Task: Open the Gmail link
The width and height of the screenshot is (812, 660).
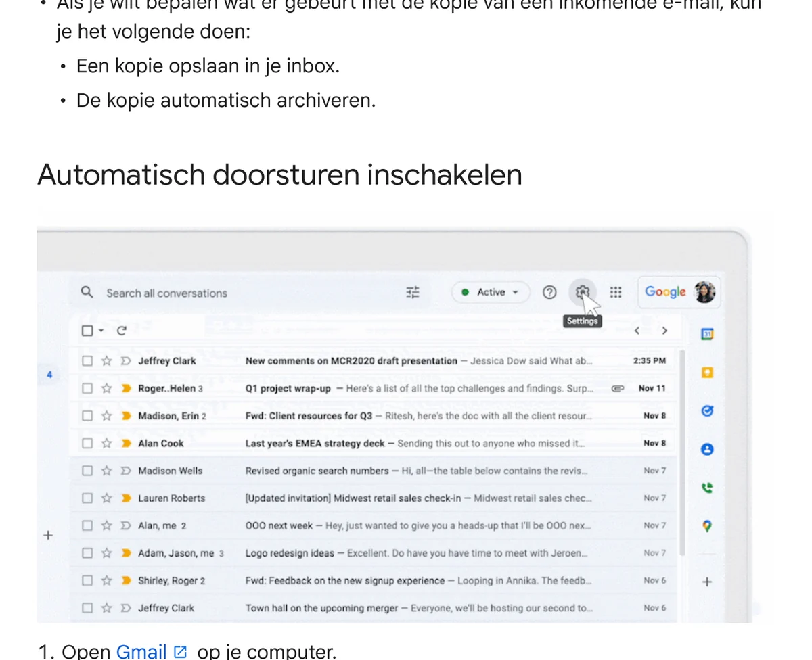Action: pos(141,651)
